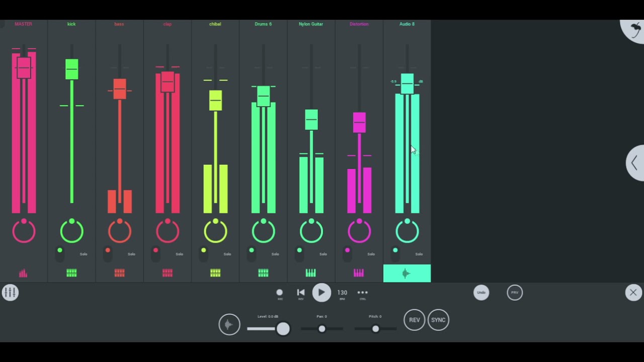The height and width of the screenshot is (362, 644).
Task: Solo the bass channel
Action: click(x=131, y=254)
